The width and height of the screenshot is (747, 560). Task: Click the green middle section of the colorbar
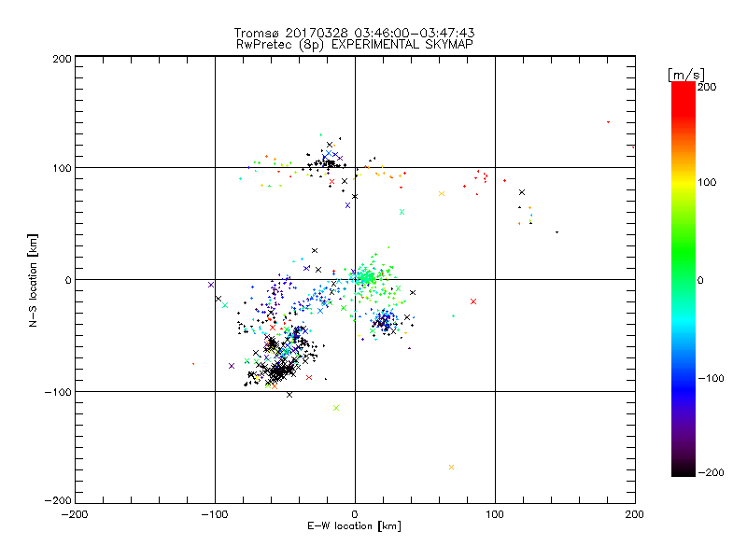click(x=683, y=278)
